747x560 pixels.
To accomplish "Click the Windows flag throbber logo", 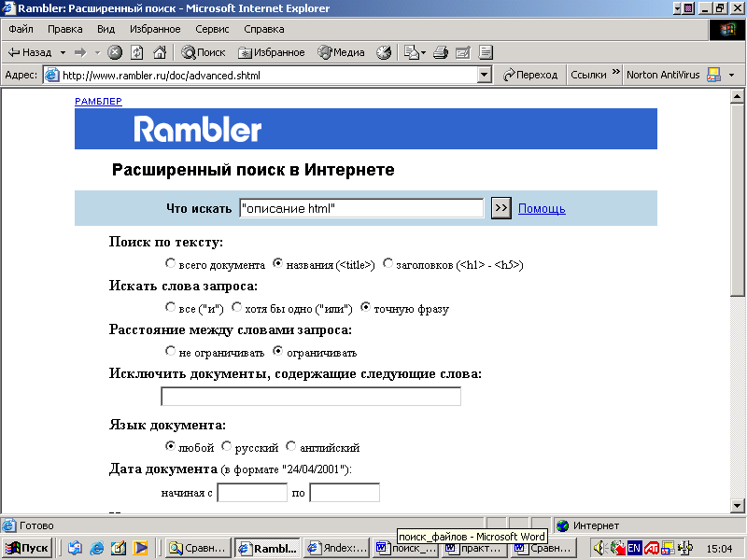I will click(x=727, y=30).
